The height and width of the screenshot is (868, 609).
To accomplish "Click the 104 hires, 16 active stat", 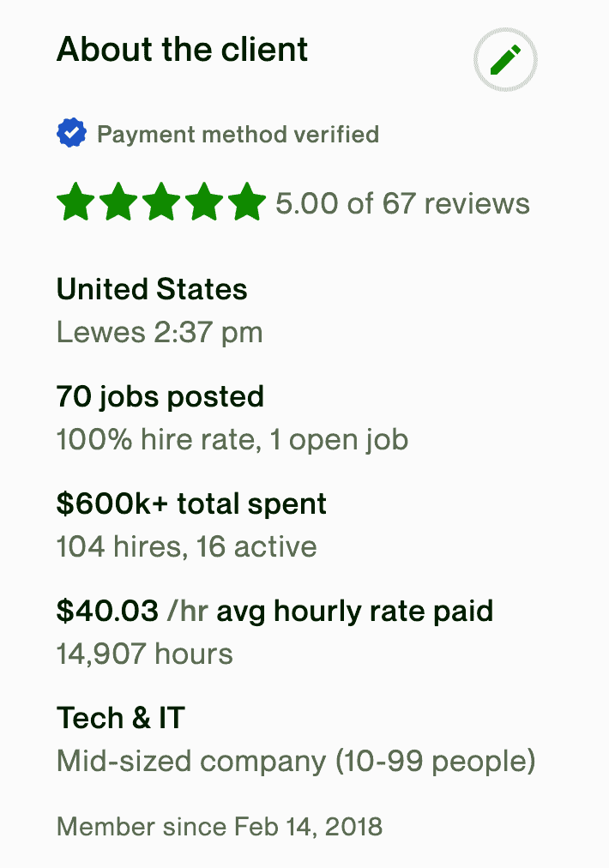I will [186, 546].
